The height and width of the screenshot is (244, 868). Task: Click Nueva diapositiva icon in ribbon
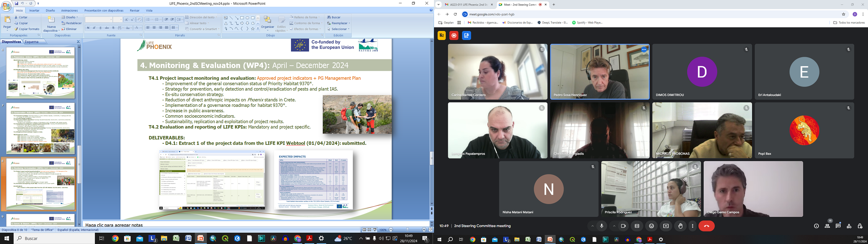click(x=51, y=21)
